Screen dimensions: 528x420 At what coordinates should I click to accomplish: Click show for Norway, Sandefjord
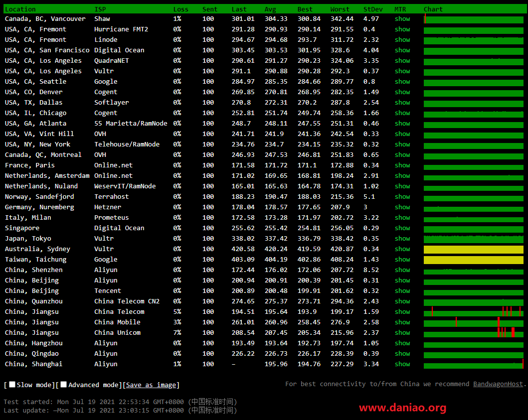point(402,196)
